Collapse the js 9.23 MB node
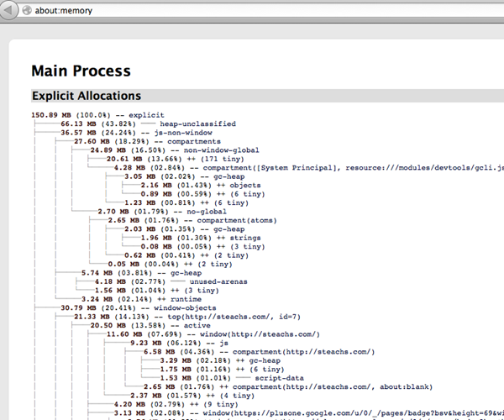Screen dimensions: 504x420 (180, 344)
